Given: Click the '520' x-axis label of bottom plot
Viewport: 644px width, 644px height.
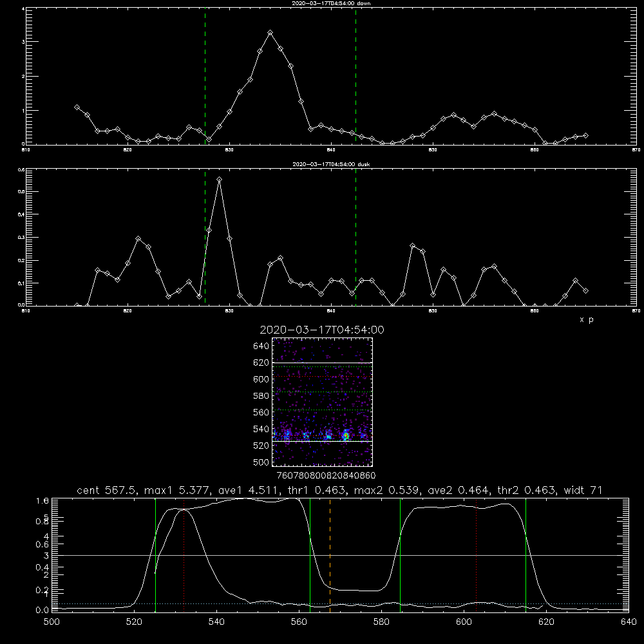Looking at the screenshot, I should (135, 622).
